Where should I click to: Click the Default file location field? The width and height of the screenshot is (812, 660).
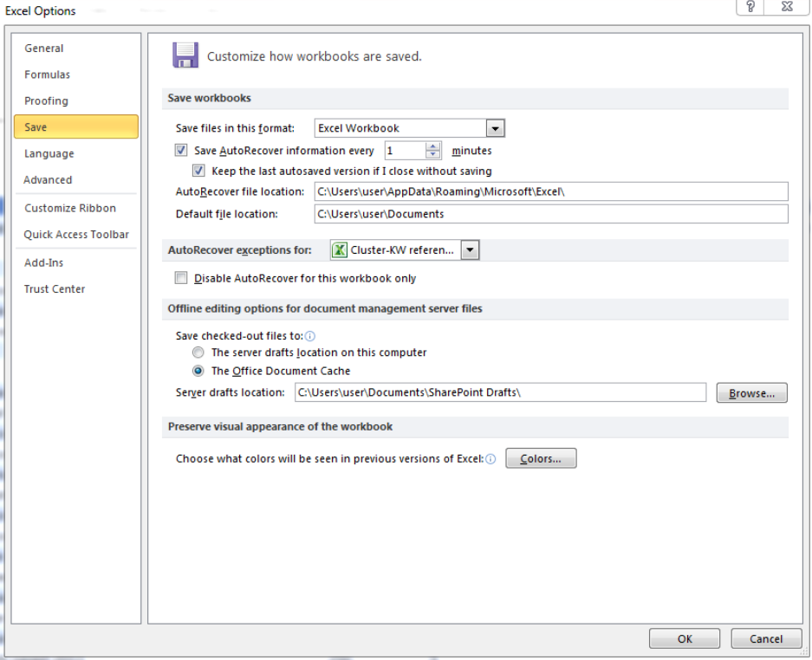551,214
